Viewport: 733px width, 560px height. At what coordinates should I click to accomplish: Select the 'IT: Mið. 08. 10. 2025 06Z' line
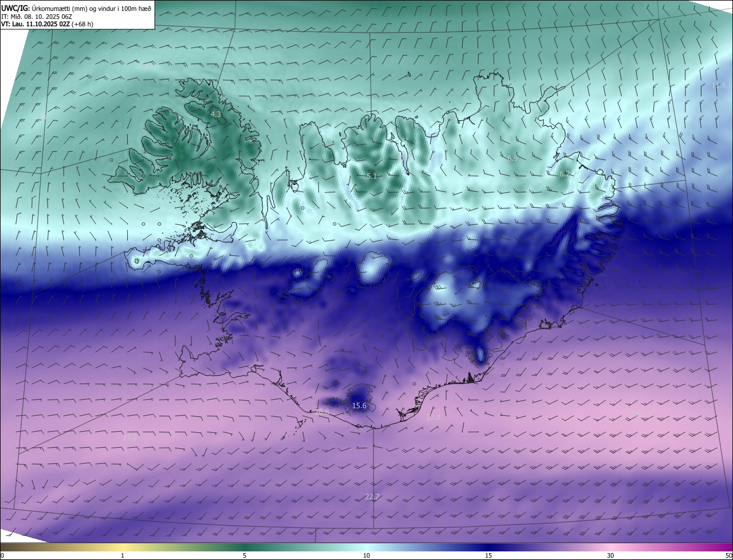36,17
